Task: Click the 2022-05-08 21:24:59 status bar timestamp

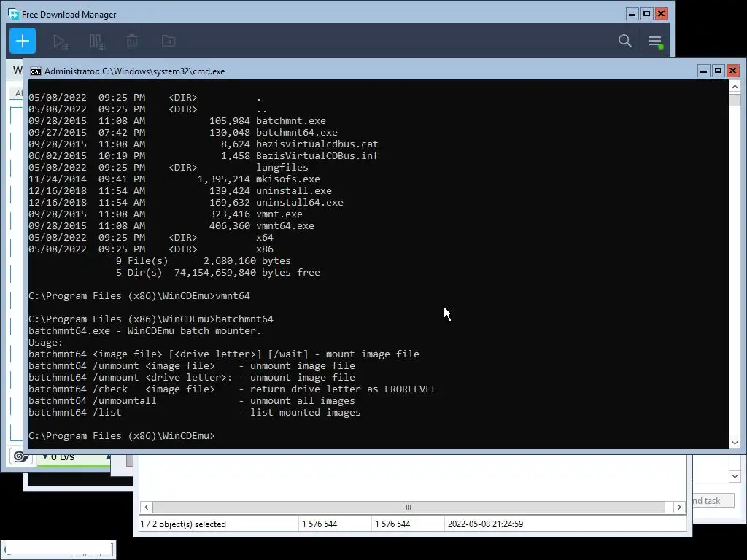Action: click(485, 524)
